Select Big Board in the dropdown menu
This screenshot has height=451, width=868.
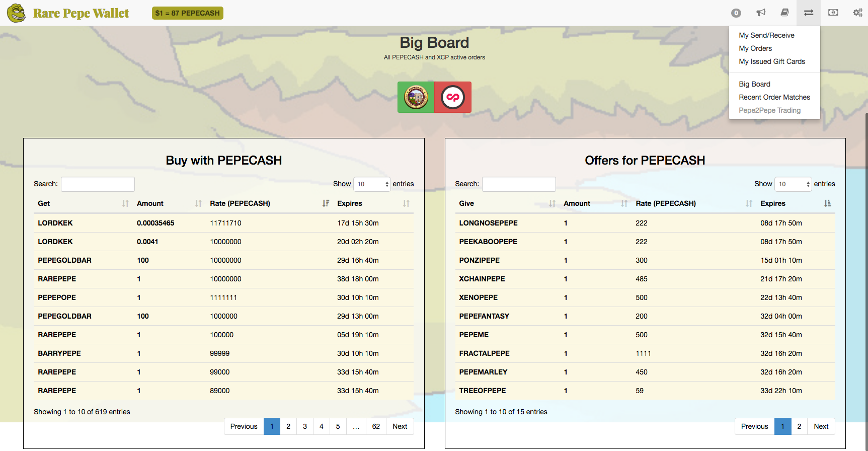pos(754,84)
